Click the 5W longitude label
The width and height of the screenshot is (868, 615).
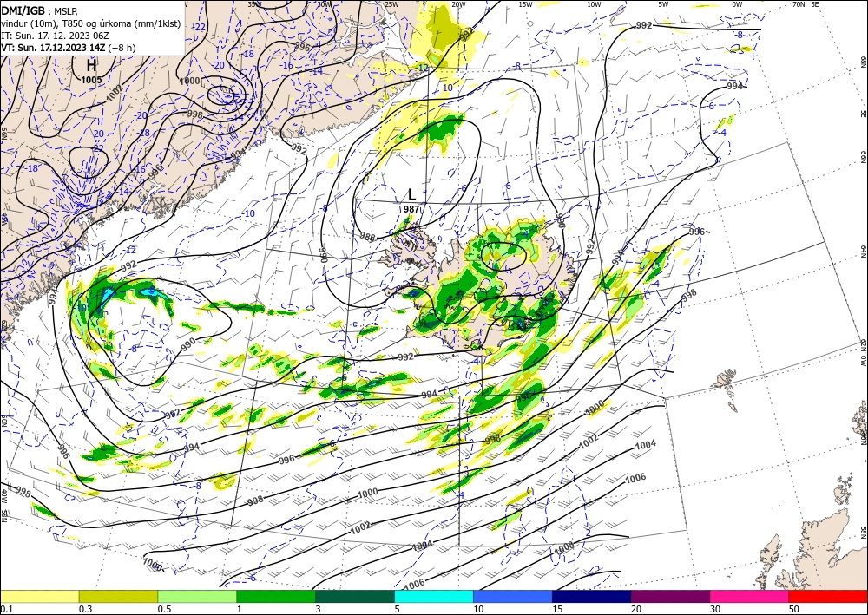click(x=664, y=4)
